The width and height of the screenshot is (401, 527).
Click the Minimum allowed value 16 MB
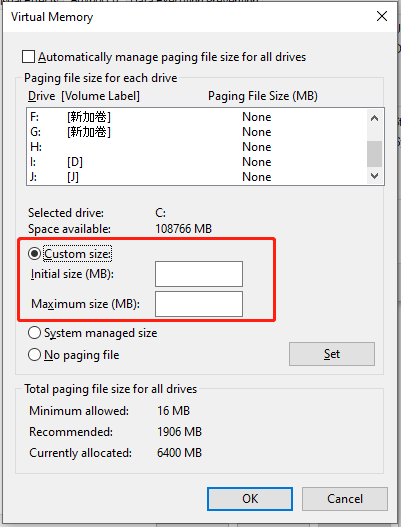173,411
